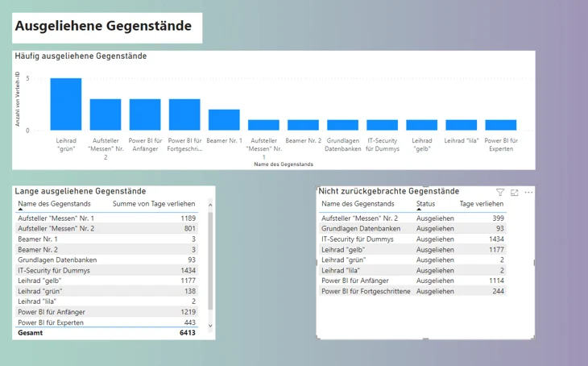Select Leihrad "gelb" in Lange ausgeliehene table
This screenshot has width=588, height=366.
pyautogui.click(x=39, y=281)
